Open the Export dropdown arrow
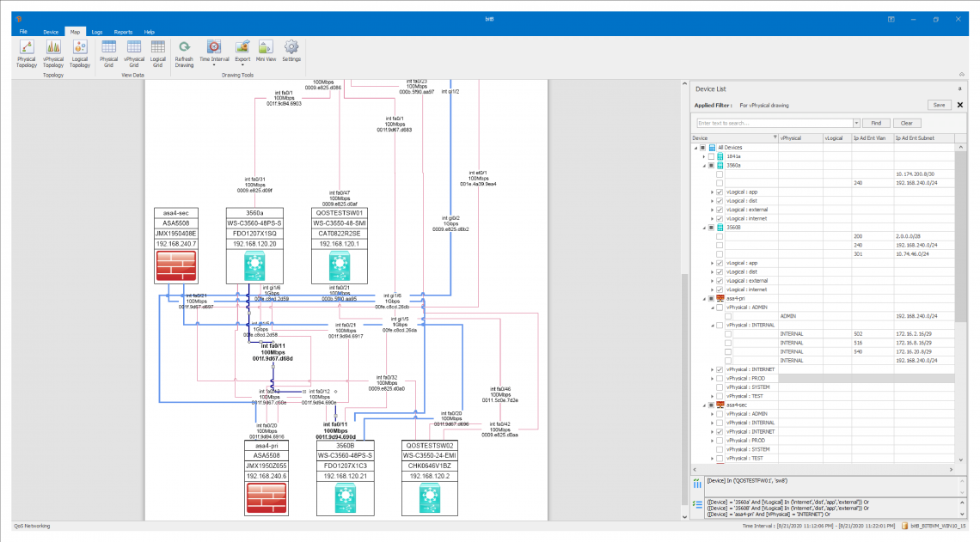The width and height of the screenshot is (980, 542). click(242, 65)
